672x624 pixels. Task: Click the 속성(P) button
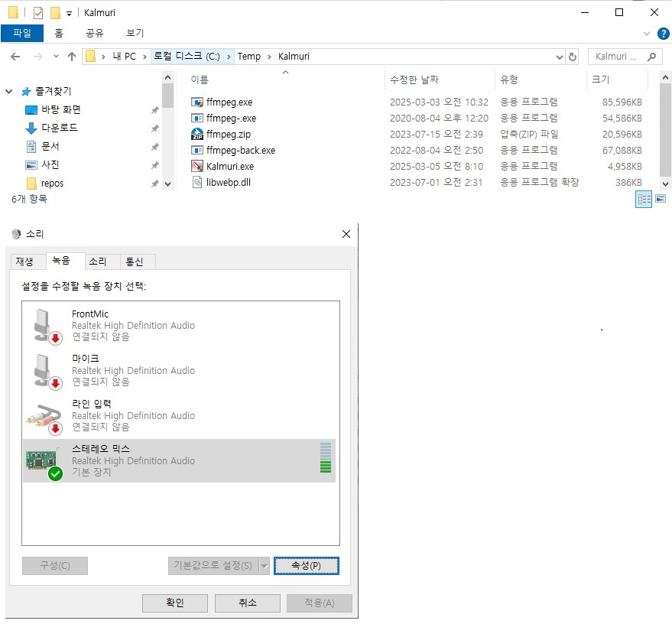click(306, 566)
